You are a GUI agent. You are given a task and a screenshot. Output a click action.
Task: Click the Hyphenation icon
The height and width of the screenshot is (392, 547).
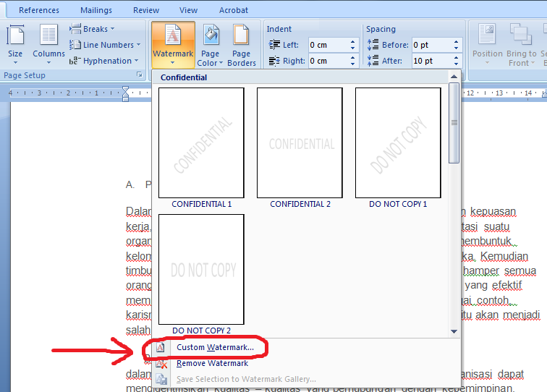[75, 61]
